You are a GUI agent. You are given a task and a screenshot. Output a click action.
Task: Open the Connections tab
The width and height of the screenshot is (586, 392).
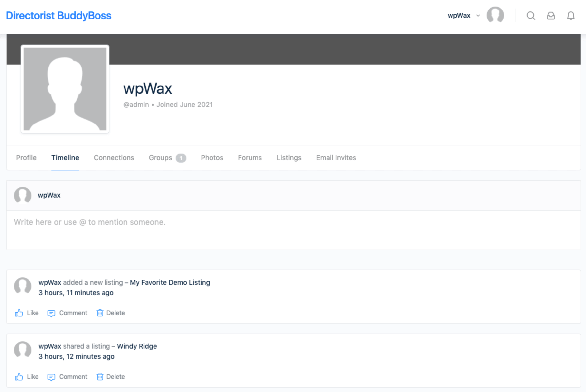(x=114, y=158)
